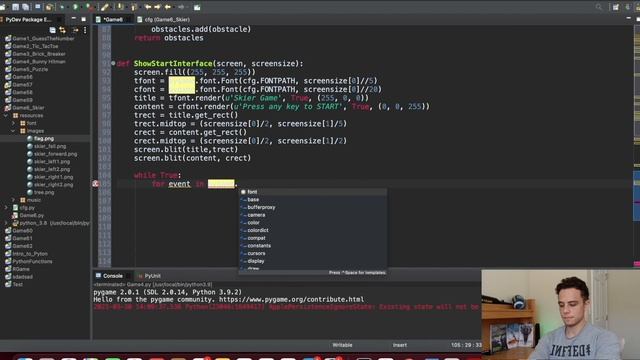Screen dimensions: 640x360
Task: Choose 'compat' from the completion popup
Action: (x=313, y=238)
